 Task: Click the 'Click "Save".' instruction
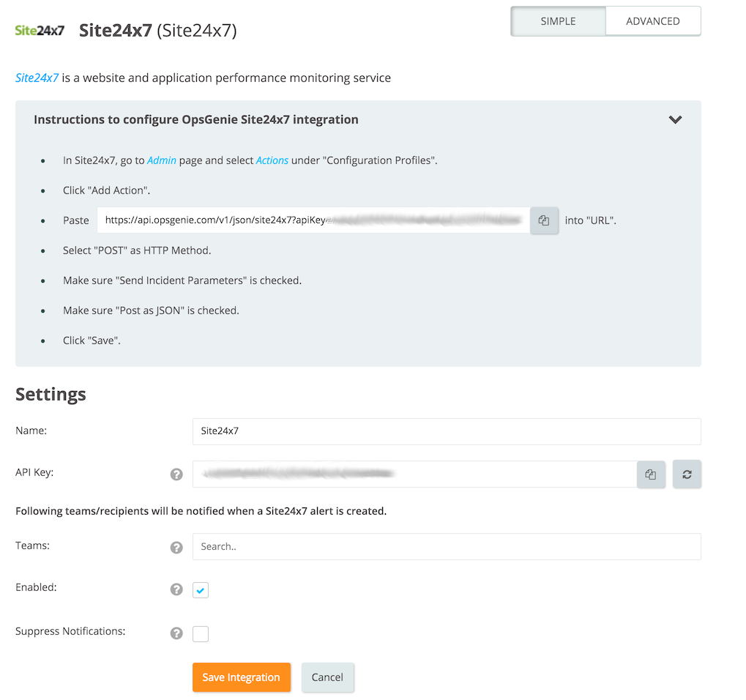point(92,340)
